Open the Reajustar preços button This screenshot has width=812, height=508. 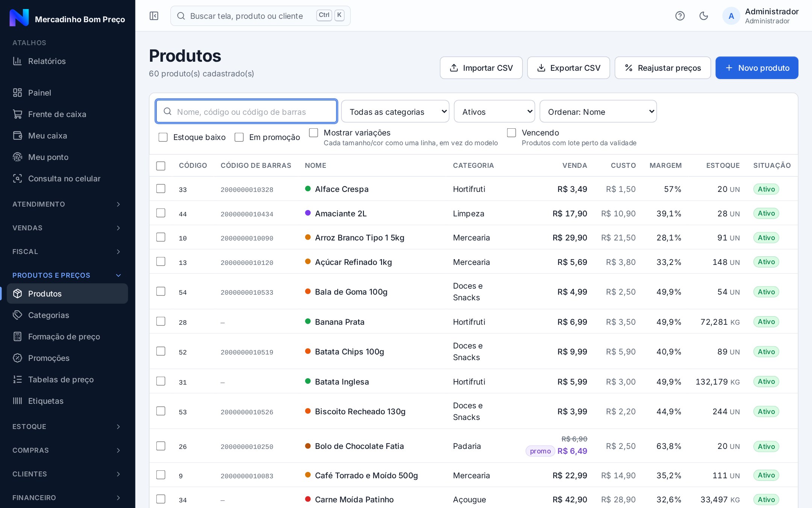coord(663,68)
